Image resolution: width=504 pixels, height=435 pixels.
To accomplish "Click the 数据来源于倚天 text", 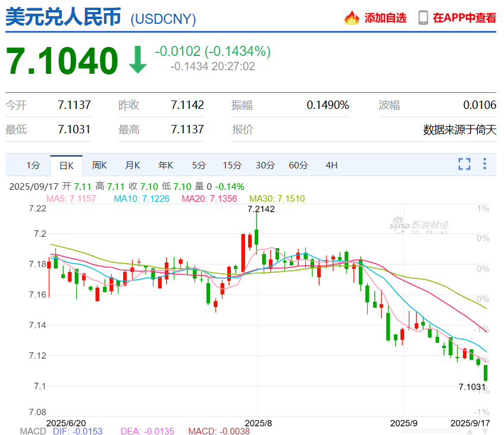I will click(x=459, y=130).
